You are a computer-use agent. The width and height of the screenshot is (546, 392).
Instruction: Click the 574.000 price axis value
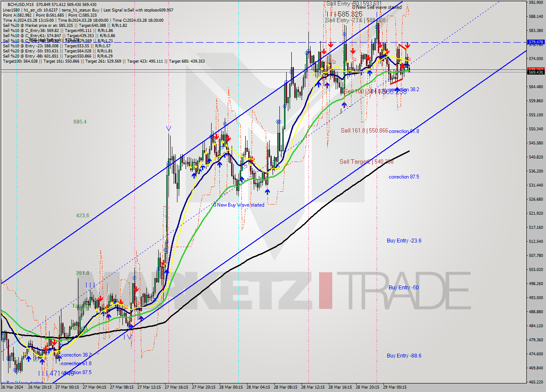[536, 59]
